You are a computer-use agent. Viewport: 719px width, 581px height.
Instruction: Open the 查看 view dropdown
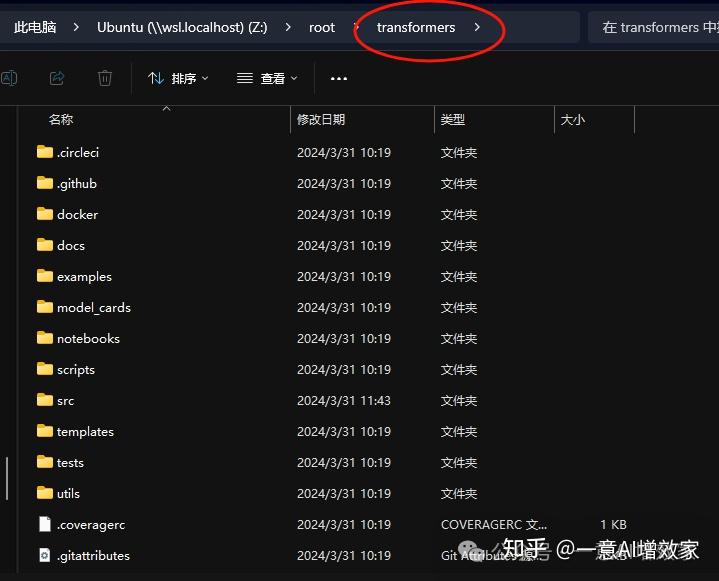pyautogui.click(x=267, y=78)
